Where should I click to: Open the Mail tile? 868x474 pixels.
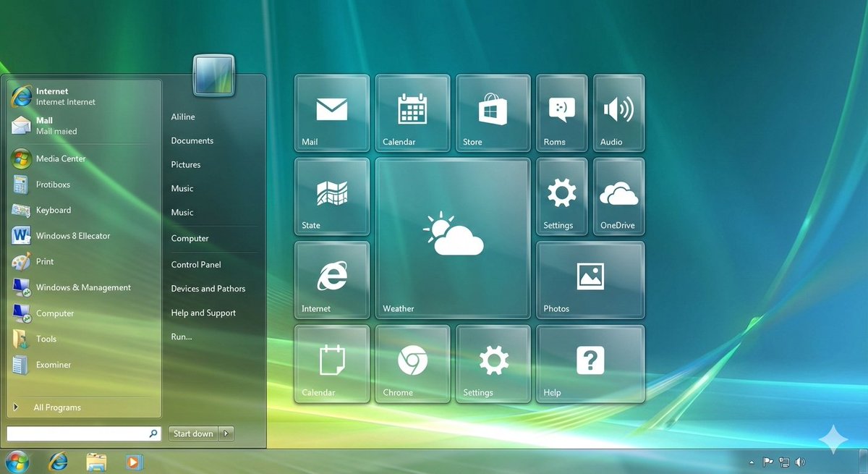(x=332, y=113)
